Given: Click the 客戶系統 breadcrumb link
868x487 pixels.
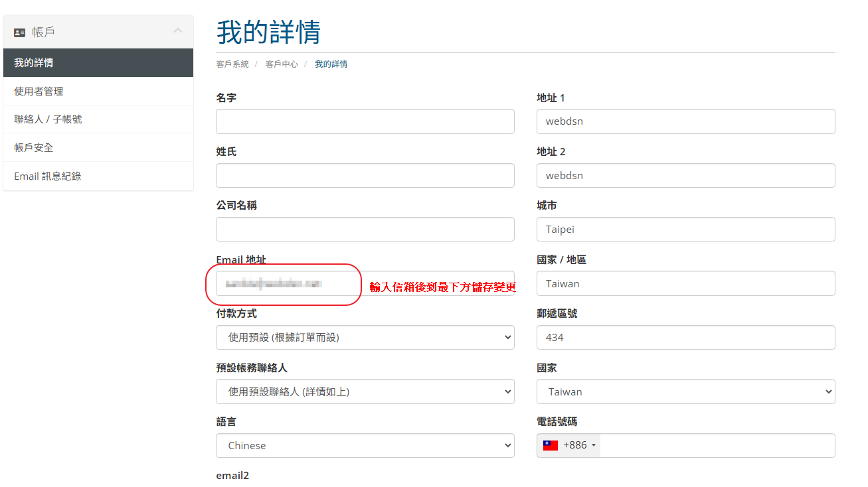Looking at the screenshot, I should (x=232, y=64).
